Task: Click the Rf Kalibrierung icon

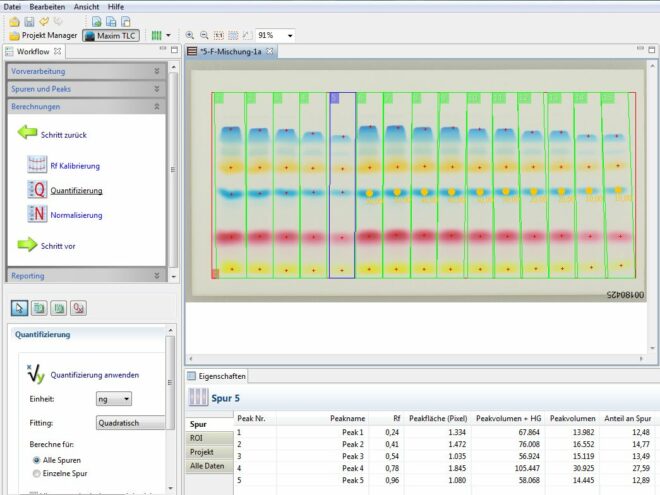Action: point(37,165)
